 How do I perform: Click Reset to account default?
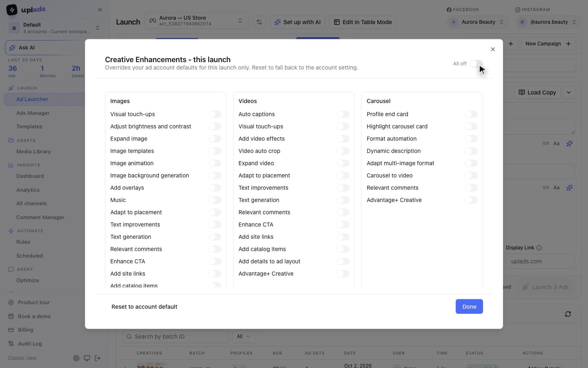144,307
